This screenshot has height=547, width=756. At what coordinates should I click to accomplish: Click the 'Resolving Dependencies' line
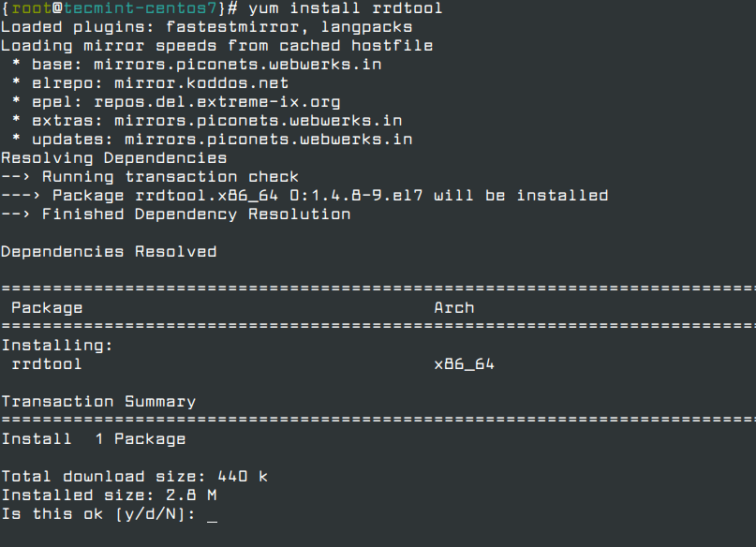pos(113,158)
